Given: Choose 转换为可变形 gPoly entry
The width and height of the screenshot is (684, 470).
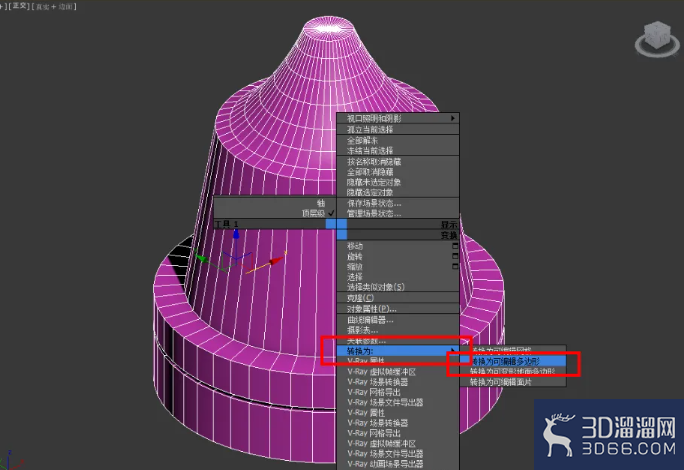Looking at the screenshot, I should [x=512, y=371].
